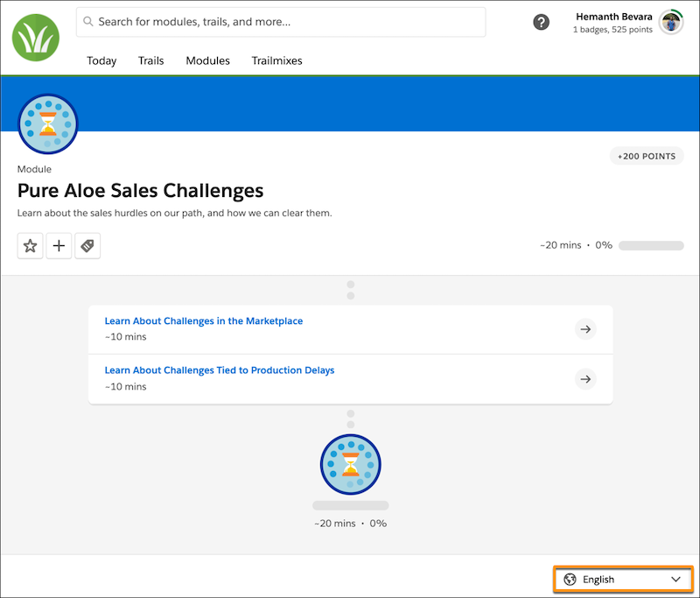Open the help question mark icon
Screen dimensions: 700x598
click(541, 22)
